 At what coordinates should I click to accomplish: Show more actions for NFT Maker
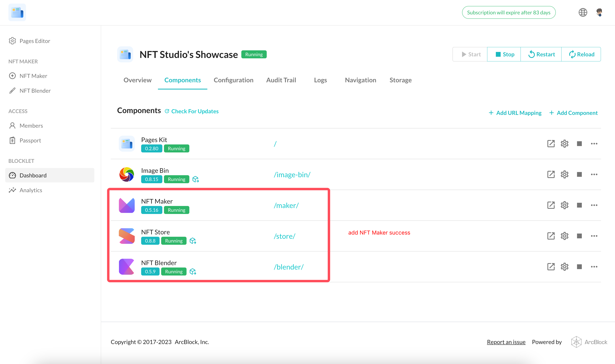tap(594, 205)
